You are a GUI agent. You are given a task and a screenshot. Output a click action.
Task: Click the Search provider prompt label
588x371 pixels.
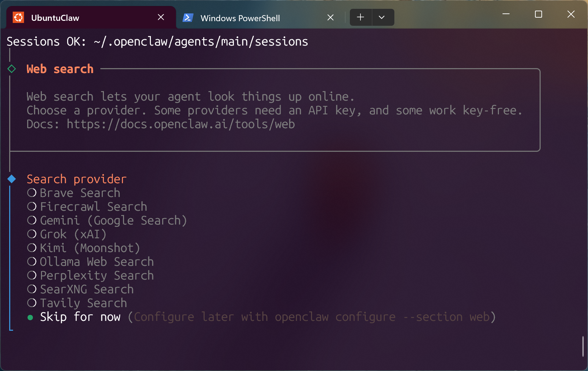[77, 179]
